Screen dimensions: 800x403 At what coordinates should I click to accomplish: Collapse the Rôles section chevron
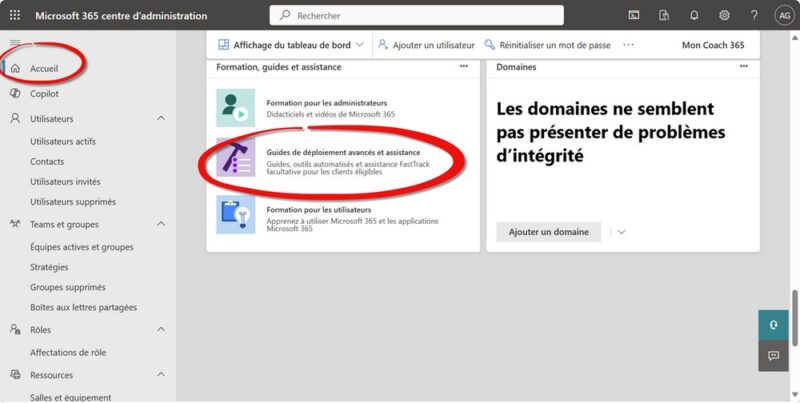[161, 330]
